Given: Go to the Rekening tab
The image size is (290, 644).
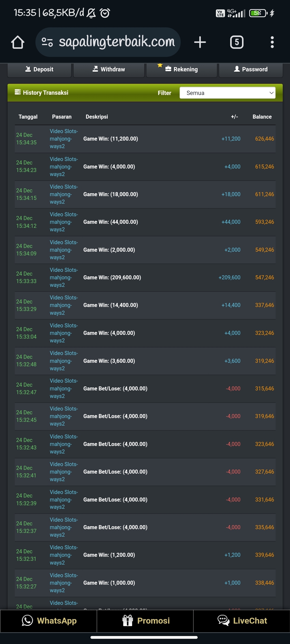Looking at the screenshot, I should coord(182,69).
